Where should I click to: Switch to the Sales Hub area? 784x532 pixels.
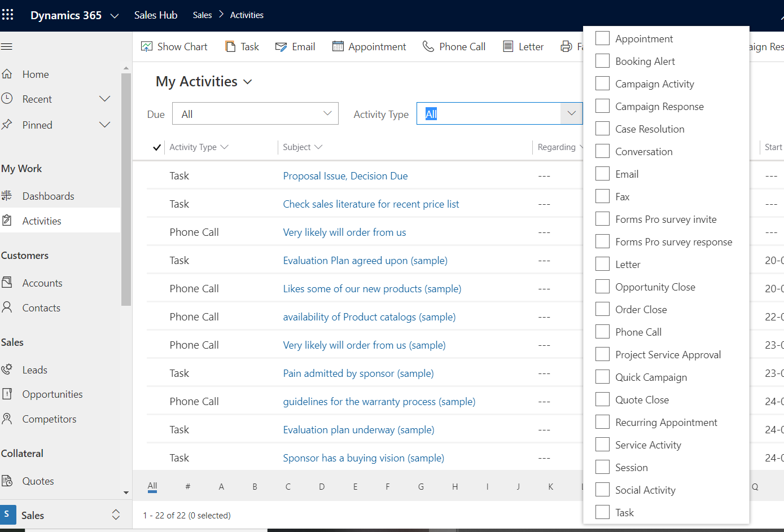156,15
